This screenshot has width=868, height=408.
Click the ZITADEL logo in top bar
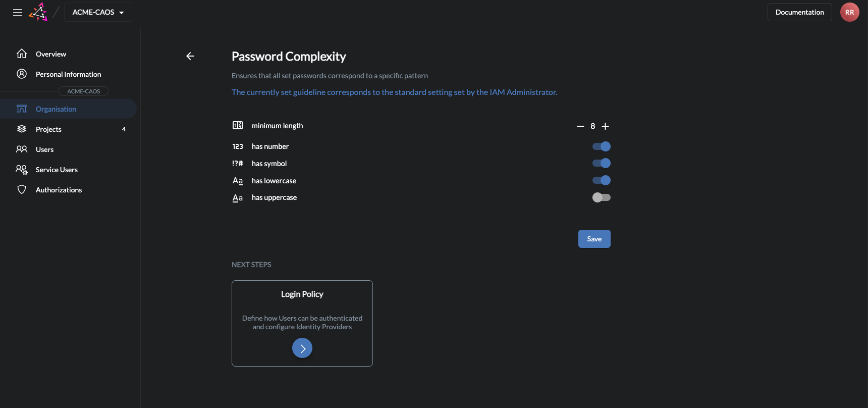39,12
